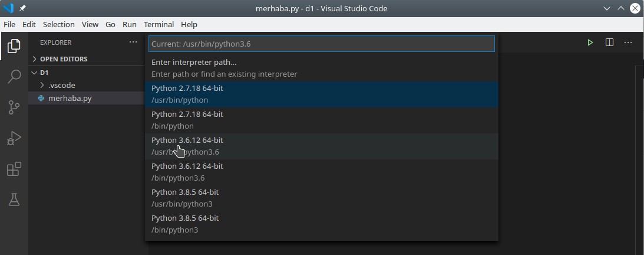
Task: Select Python 2.7.18 at /usr/bin/python
Action: (x=322, y=94)
